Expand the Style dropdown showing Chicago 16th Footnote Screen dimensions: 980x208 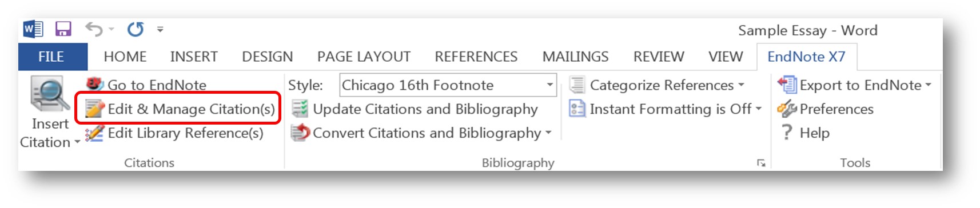[549, 85]
